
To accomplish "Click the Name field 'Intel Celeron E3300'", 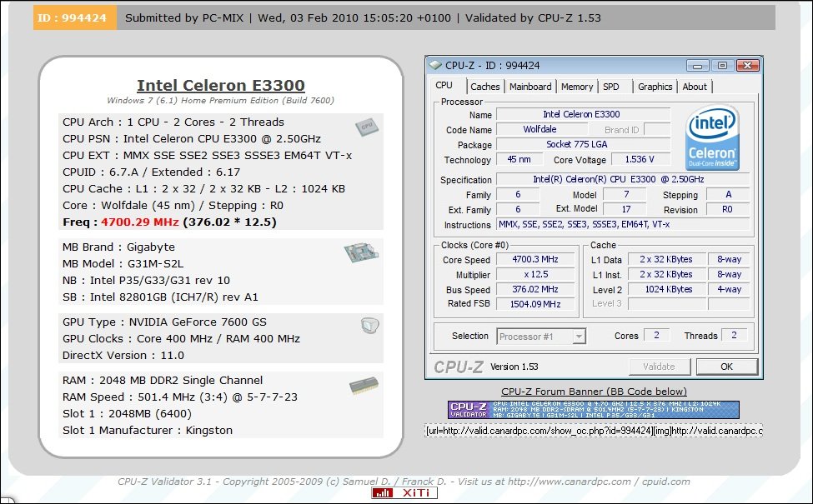I will click(583, 114).
